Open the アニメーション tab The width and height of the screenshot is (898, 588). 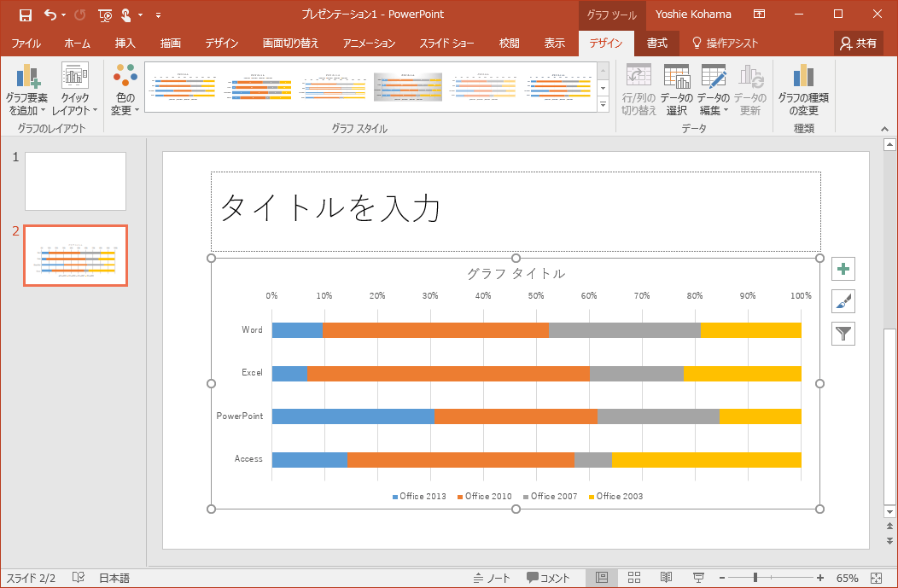point(369,43)
